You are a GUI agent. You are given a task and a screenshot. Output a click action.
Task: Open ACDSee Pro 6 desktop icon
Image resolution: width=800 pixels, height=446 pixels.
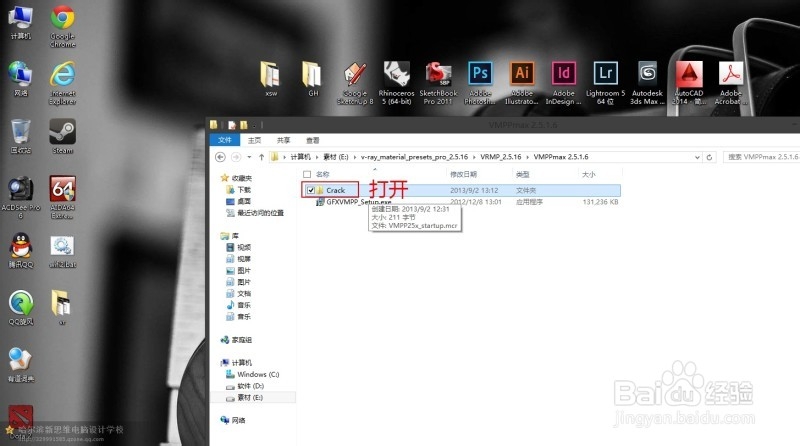click(20, 197)
